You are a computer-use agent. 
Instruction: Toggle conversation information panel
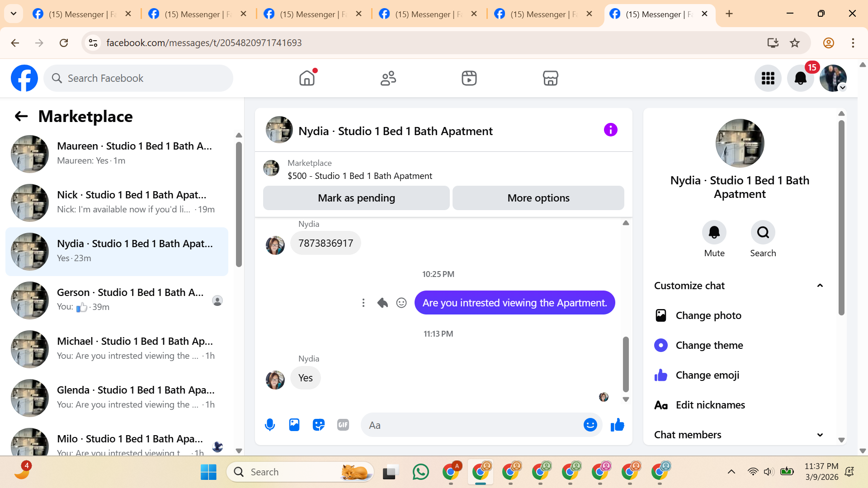610,130
